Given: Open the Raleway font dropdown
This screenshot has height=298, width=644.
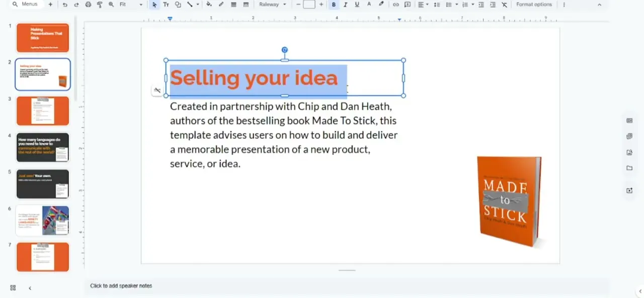Looking at the screenshot, I should coord(273,5).
